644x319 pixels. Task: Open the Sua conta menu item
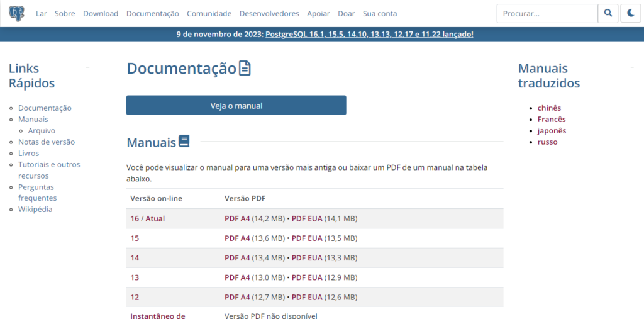380,14
